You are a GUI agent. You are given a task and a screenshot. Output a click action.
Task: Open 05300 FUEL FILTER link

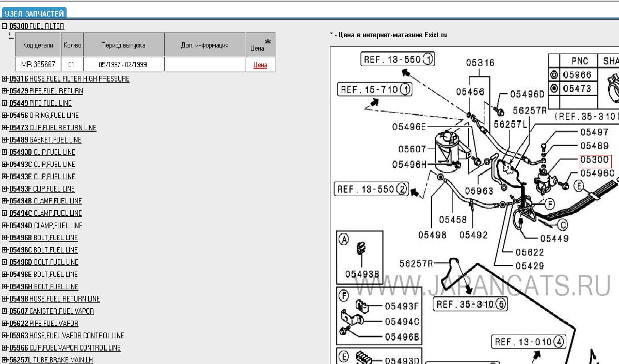tap(37, 26)
